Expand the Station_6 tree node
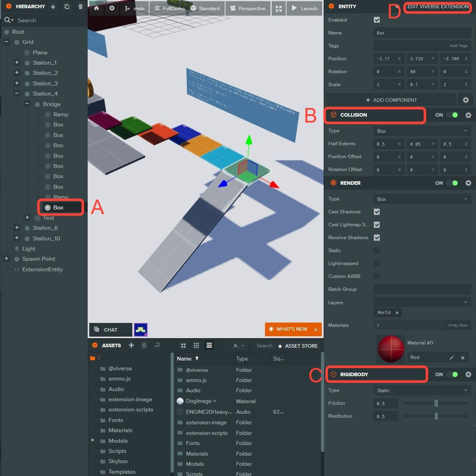 point(17,227)
